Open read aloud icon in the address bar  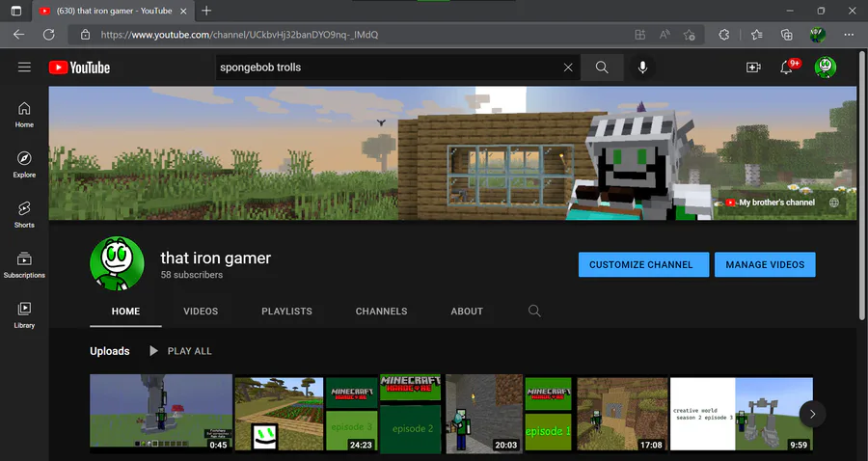coord(665,35)
